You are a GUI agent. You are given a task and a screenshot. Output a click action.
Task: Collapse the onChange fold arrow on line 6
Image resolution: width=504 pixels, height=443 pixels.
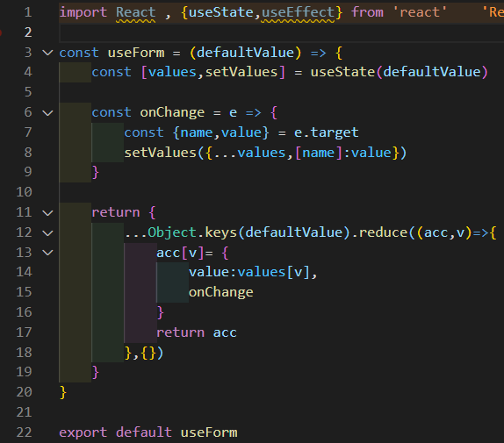47,113
